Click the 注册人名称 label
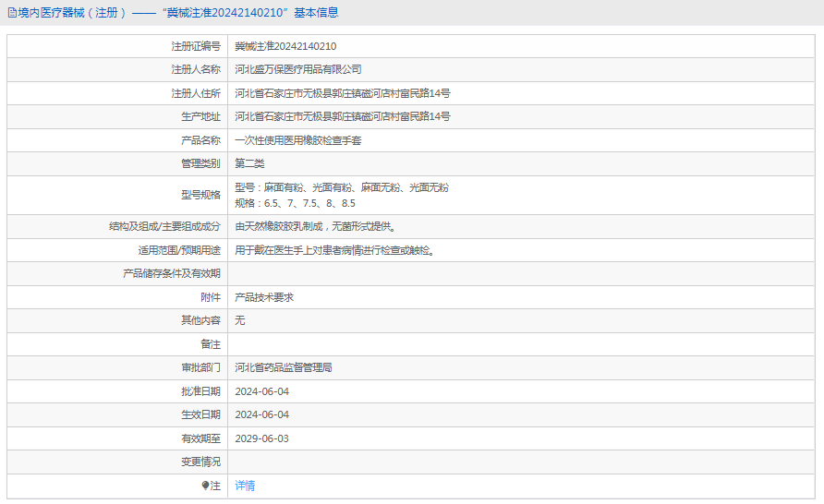Image resolution: width=824 pixels, height=504 pixels. [196, 69]
